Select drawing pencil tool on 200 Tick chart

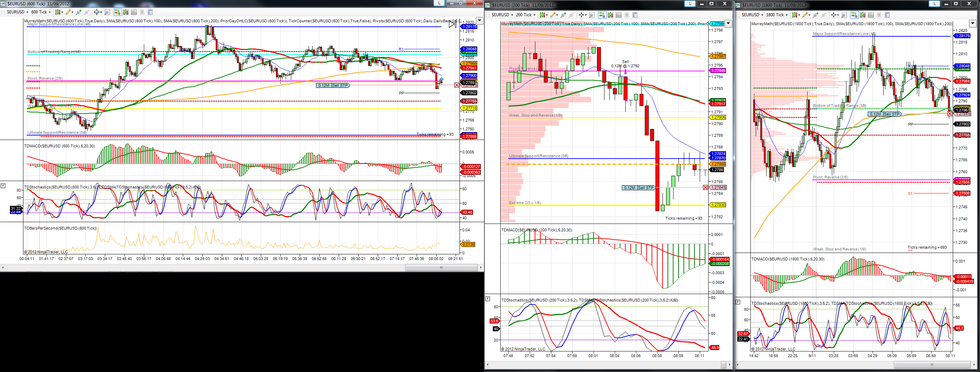pos(553,15)
